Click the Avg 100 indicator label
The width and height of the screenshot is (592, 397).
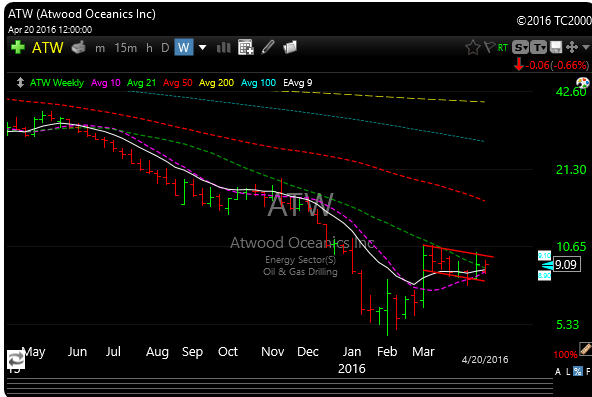(x=259, y=83)
